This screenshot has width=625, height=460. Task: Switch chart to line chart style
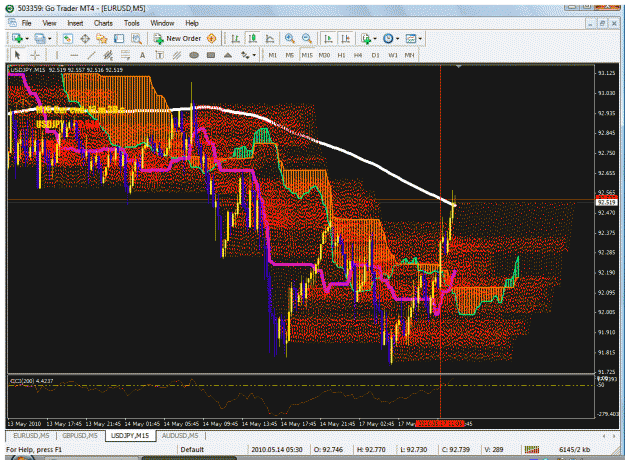[x=270, y=39]
